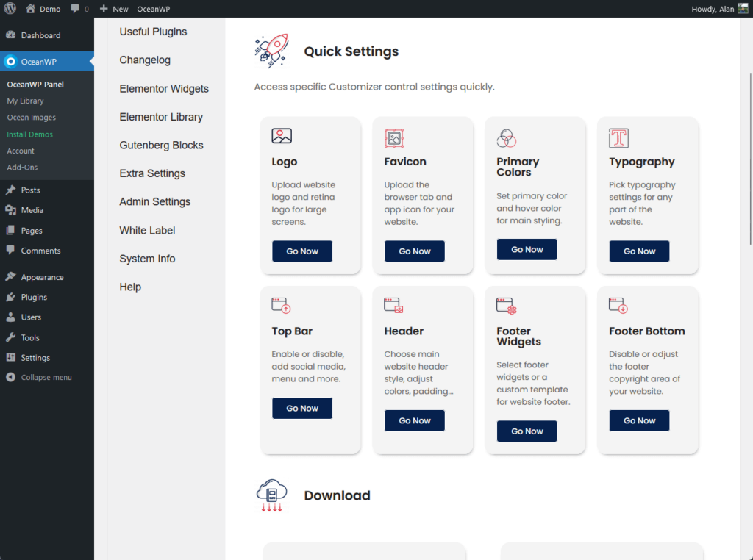Open the Demo site home icon

pyautogui.click(x=31, y=9)
